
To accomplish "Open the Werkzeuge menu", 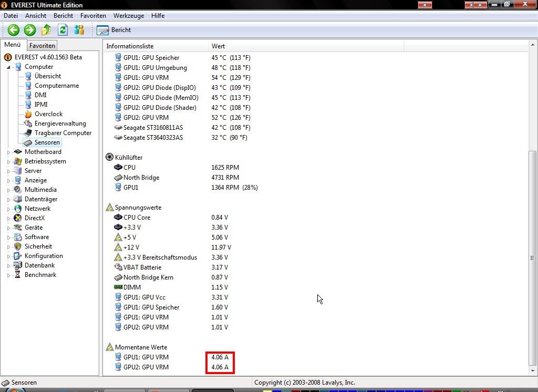I will point(129,16).
